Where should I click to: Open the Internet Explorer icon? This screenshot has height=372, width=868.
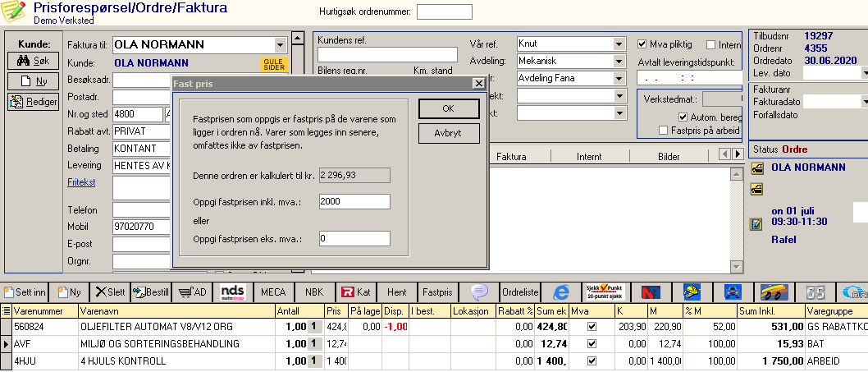coord(561,292)
